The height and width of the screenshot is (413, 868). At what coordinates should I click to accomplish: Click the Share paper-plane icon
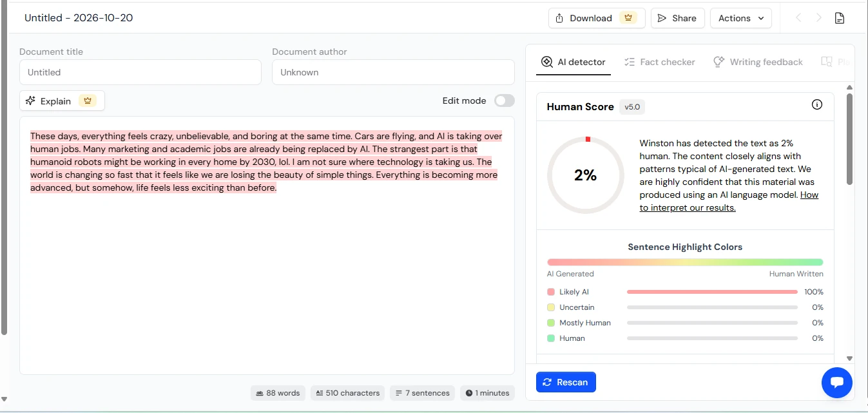click(x=662, y=18)
